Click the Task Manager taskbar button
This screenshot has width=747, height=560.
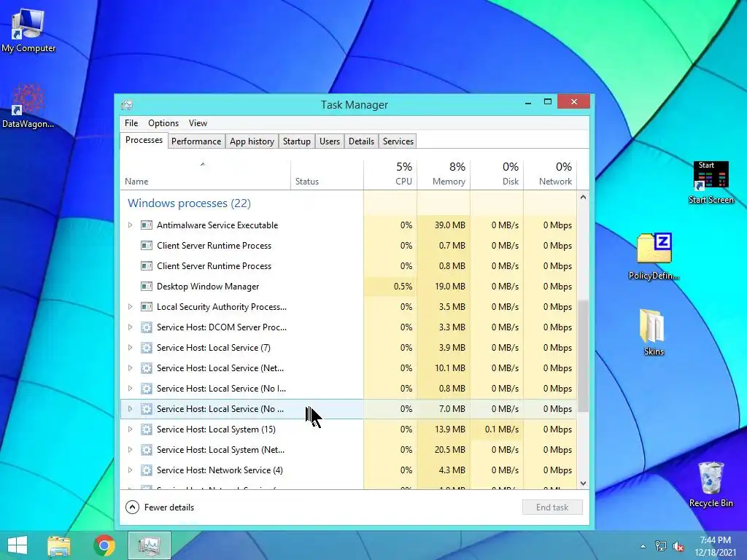pyautogui.click(x=149, y=545)
